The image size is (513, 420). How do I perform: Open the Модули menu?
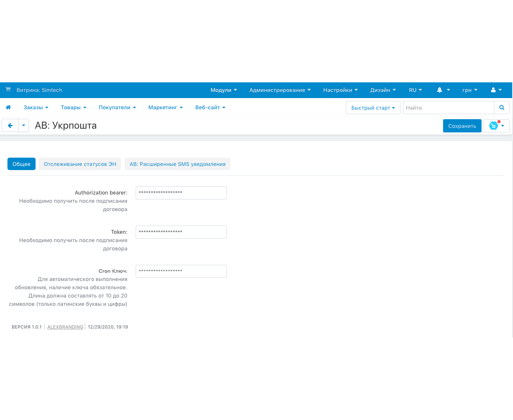click(x=223, y=90)
